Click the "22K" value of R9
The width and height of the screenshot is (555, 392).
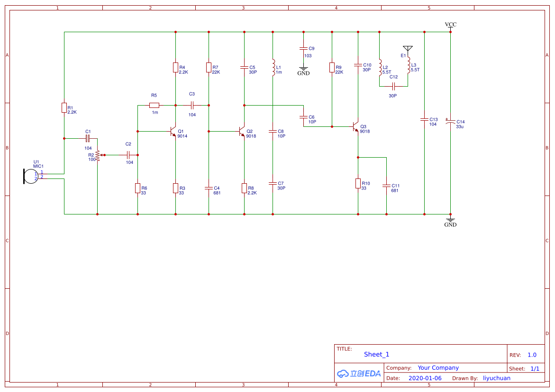(x=339, y=72)
